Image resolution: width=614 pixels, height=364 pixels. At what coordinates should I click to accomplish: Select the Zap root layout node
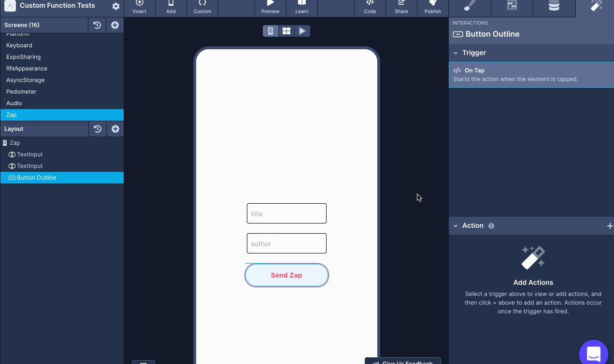(x=62, y=143)
